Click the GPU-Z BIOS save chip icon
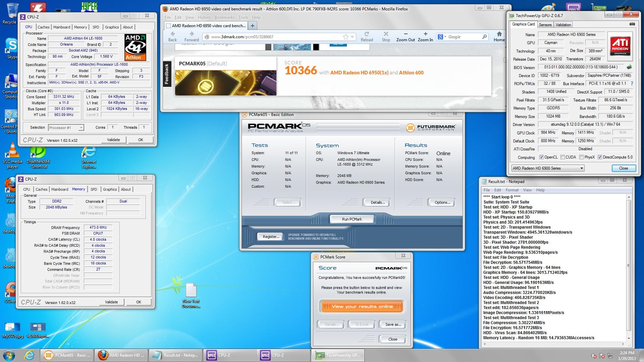 pos(629,67)
